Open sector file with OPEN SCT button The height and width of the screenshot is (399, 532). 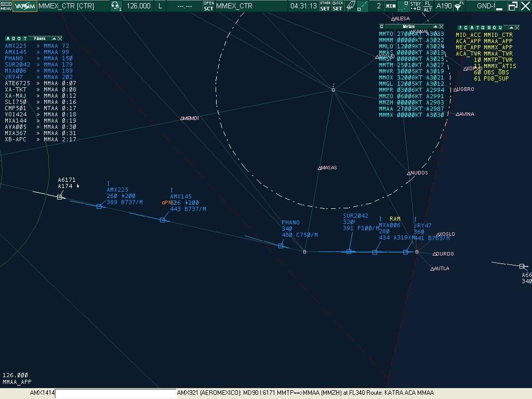[208, 6]
